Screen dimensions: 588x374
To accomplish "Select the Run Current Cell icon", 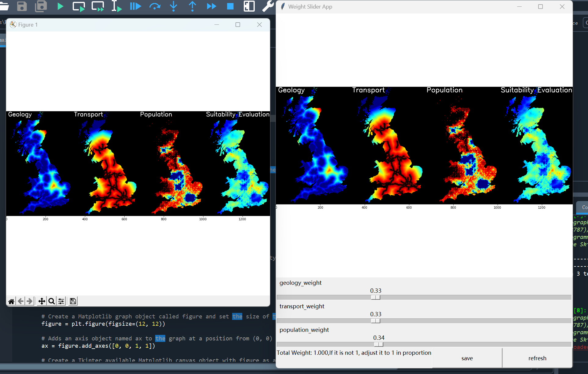I will pyautogui.click(x=79, y=6).
